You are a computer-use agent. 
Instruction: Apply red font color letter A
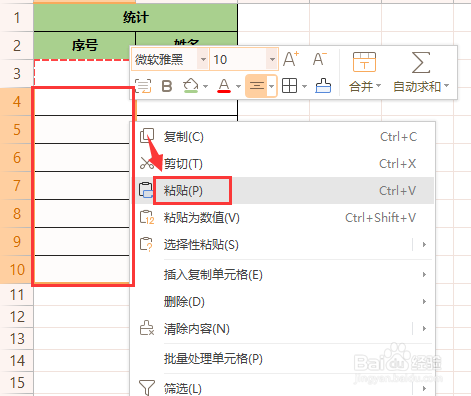pyautogui.click(x=224, y=86)
